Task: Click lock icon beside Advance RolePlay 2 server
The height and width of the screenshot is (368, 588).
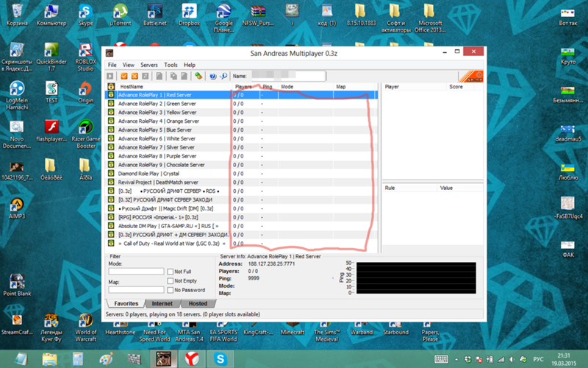Action: point(111,104)
